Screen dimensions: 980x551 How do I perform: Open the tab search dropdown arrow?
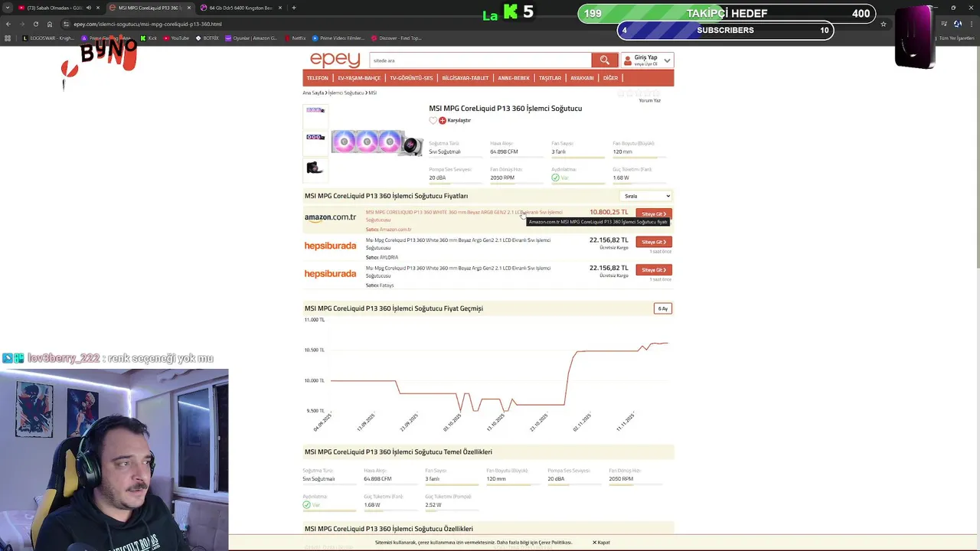coord(8,8)
